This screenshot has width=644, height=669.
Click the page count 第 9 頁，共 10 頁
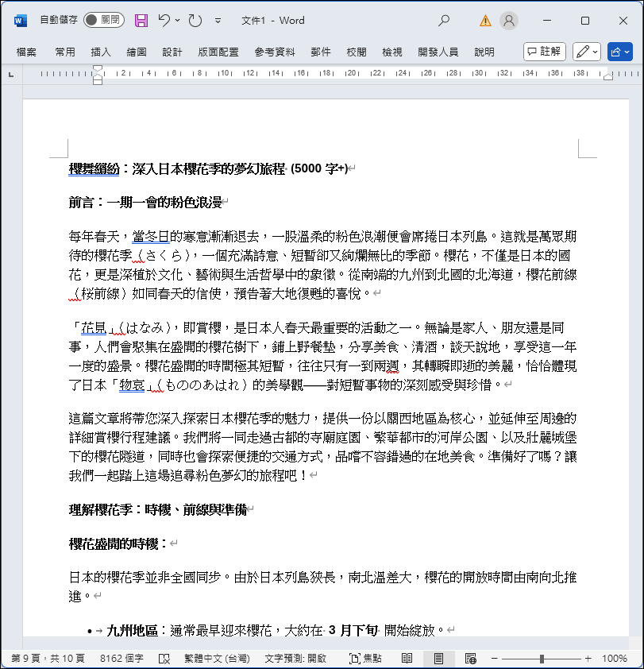tap(48, 659)
